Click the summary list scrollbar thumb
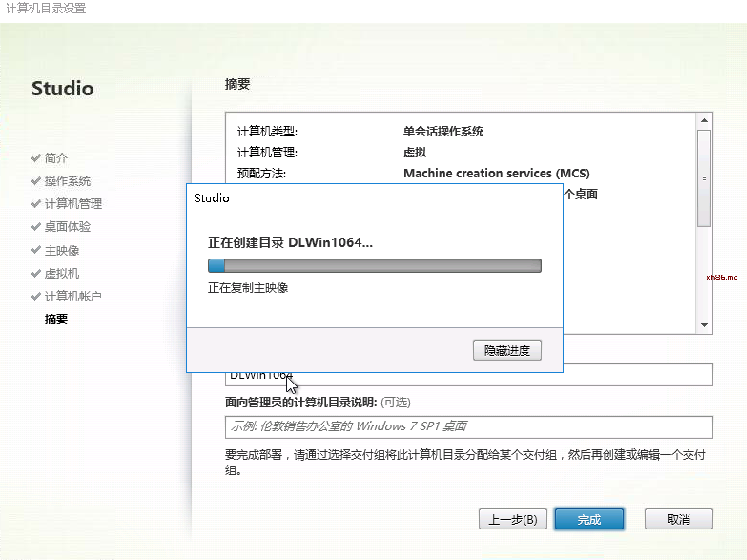The width and height of the screenshot is (747, 560). point(704,178)
